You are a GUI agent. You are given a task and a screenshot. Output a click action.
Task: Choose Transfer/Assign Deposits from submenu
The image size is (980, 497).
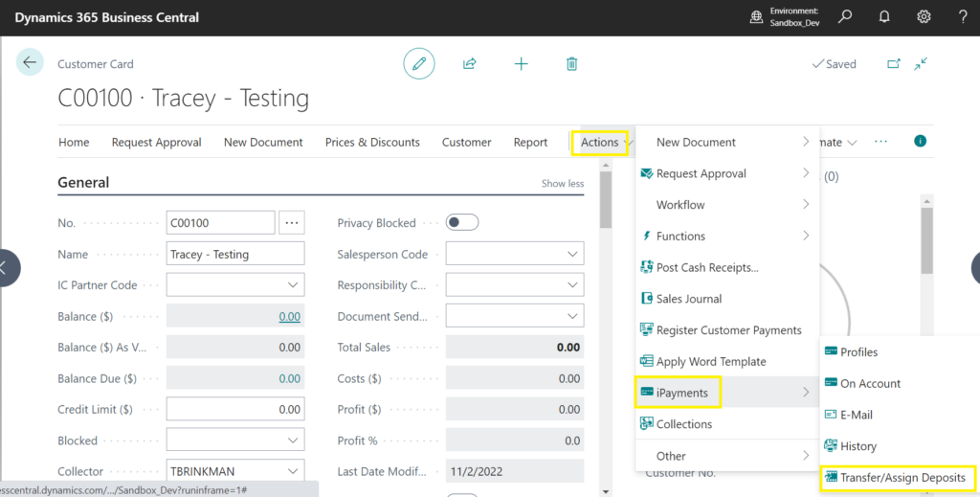click(x=902, y=477)
